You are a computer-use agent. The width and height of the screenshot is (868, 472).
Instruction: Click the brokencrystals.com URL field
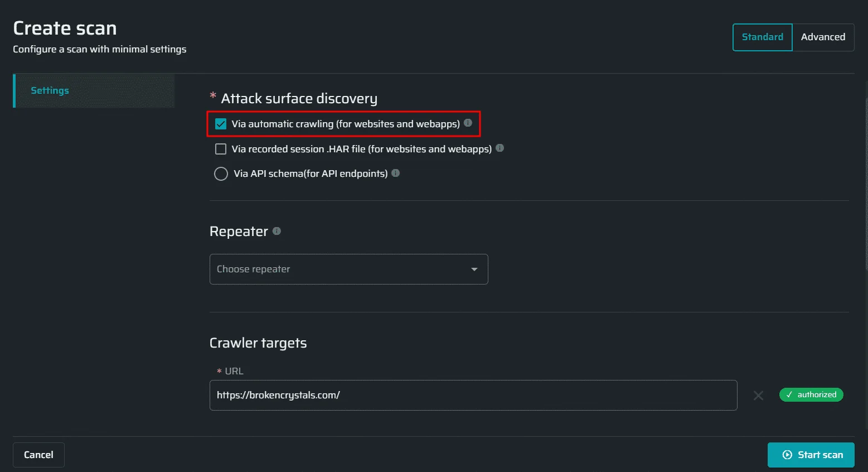pyautogui.click(x=473, y=395)
